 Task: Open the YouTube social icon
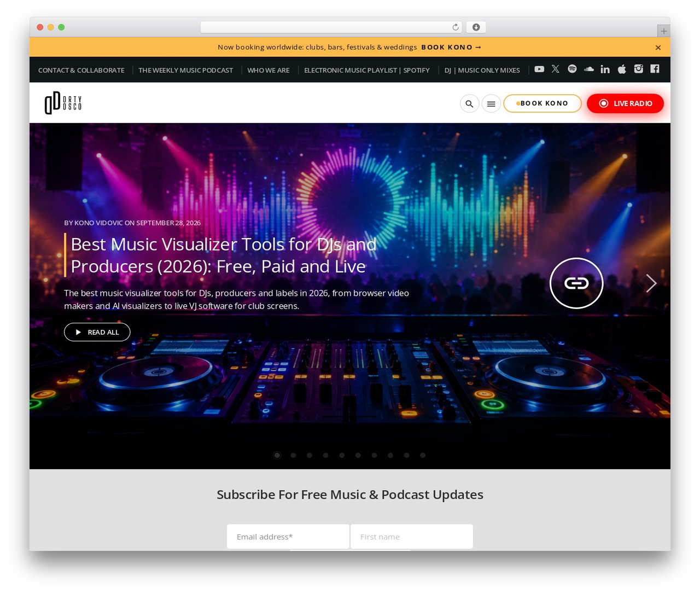pos(539,69)
